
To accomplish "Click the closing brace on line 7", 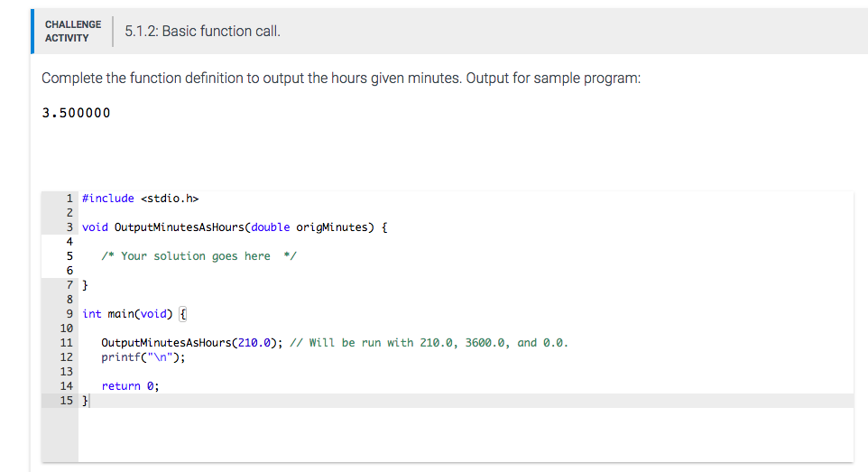I will pos(85,285).
